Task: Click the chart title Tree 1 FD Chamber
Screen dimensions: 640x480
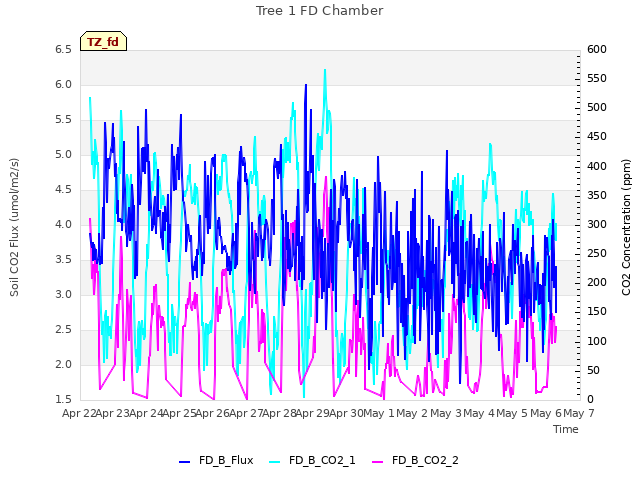Action: click(320, 11)
